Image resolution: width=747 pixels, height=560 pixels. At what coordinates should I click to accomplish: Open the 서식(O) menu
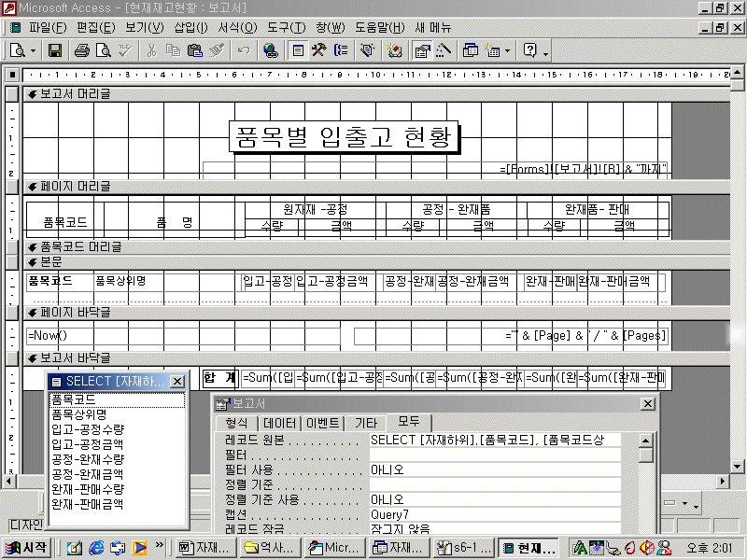tap(237, 28)
